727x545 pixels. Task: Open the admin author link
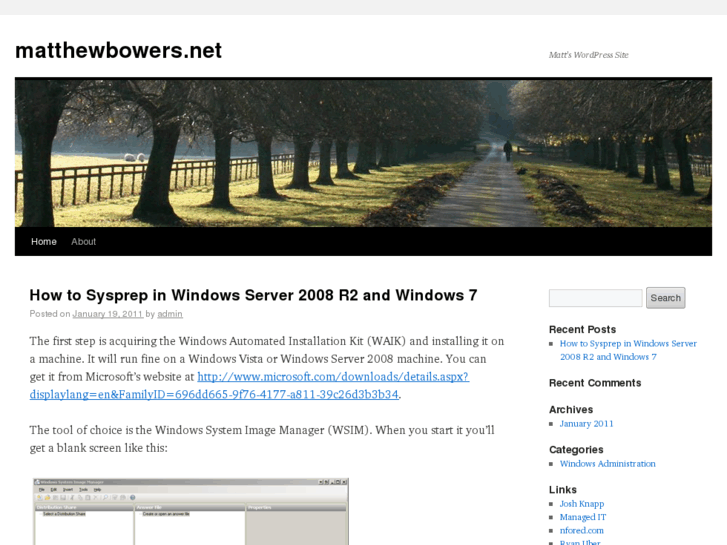point(170,314)
